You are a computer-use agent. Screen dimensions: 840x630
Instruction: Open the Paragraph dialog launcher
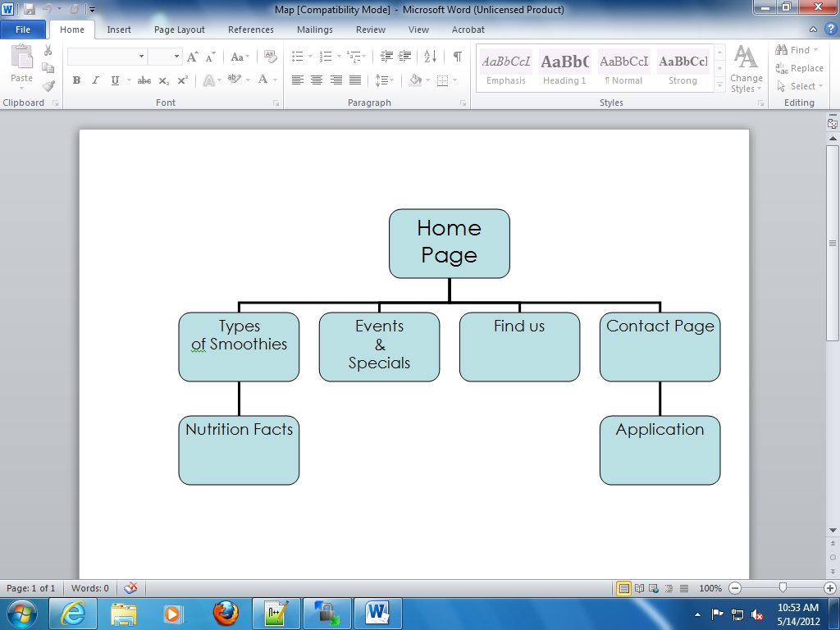pos(463,103)
